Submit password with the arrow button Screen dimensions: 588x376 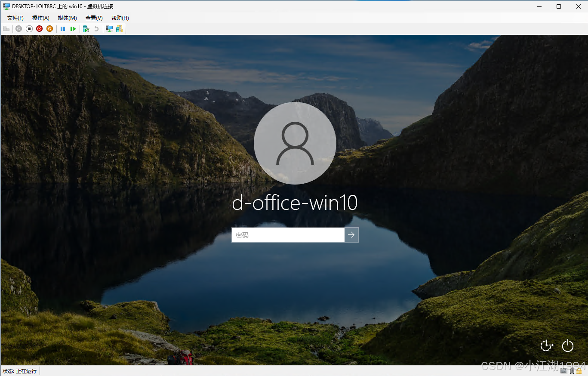(x=351, y=235)
